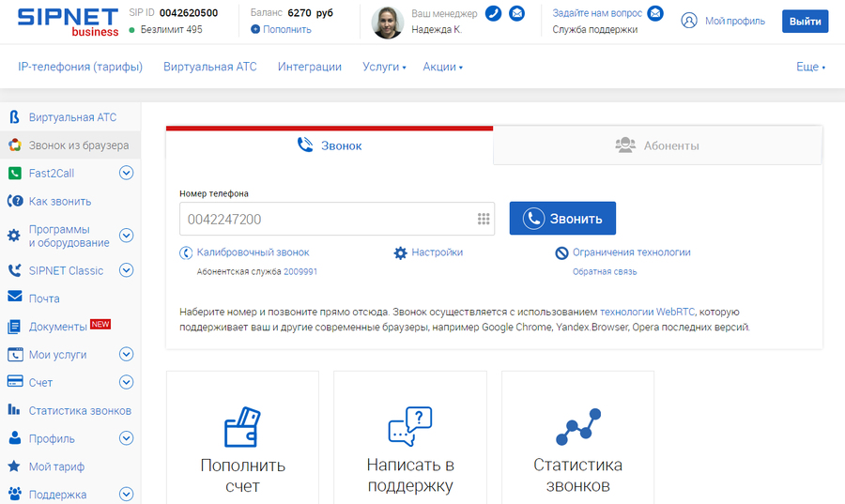Click the Документы NEW badge
Screen dimensions: 845x504
[x=100, y=324]
